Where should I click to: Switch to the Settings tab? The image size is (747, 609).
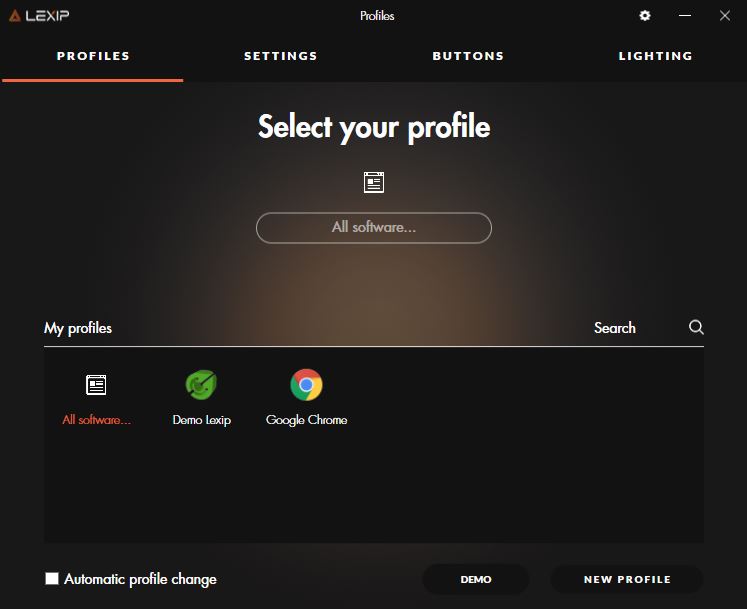[281, 56]
